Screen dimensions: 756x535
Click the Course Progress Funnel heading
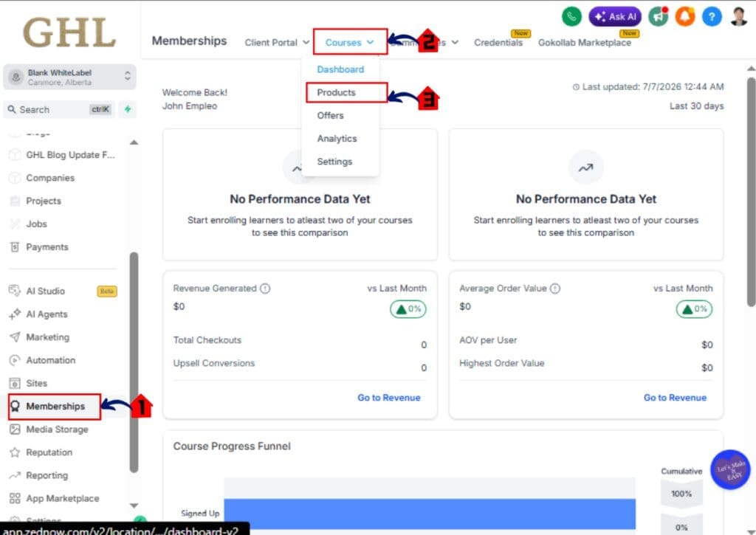coord(232,446)
